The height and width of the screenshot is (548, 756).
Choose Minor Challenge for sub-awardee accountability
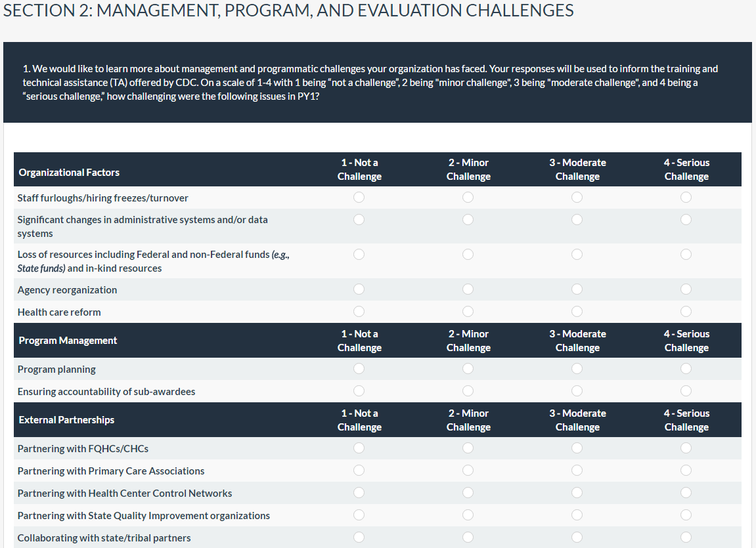pyautogui.click(x=468, y=391)
